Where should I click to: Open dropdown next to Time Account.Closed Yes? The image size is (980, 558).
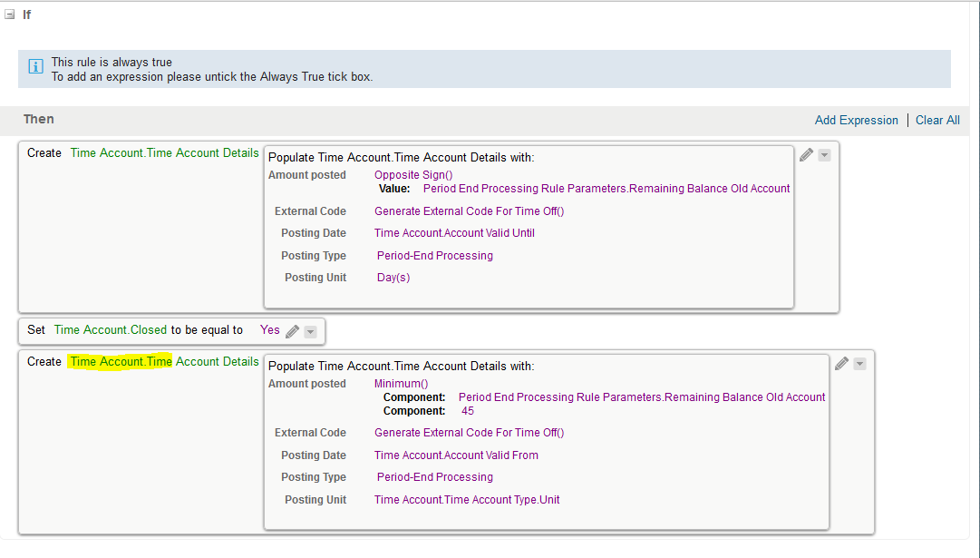pyautogui.click(x=311, y=332)
